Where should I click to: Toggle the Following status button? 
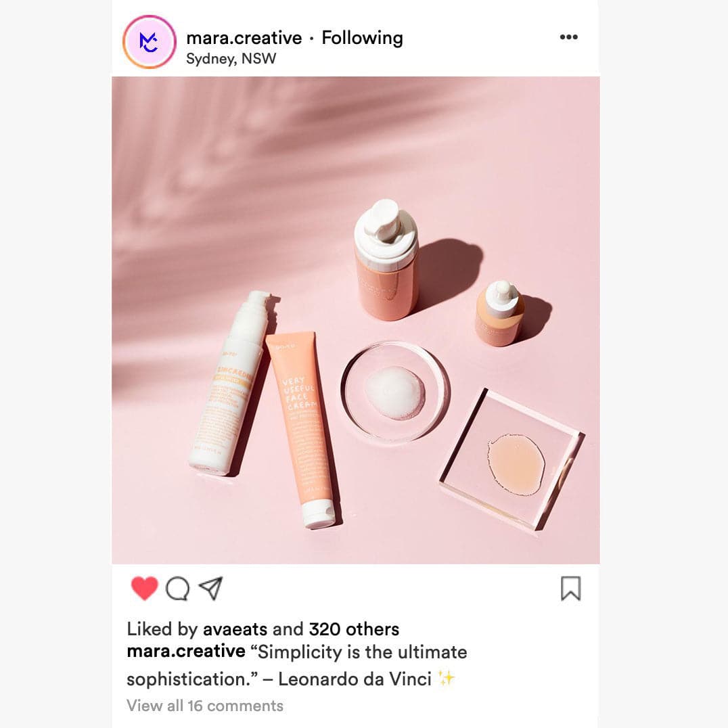362,38
